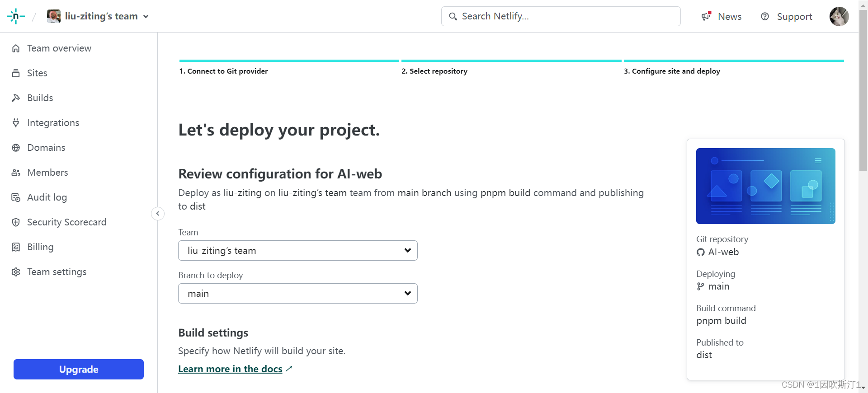This screenshot has height=393, width=868.
Task: Open the Billing page
Action: point(40,247)
